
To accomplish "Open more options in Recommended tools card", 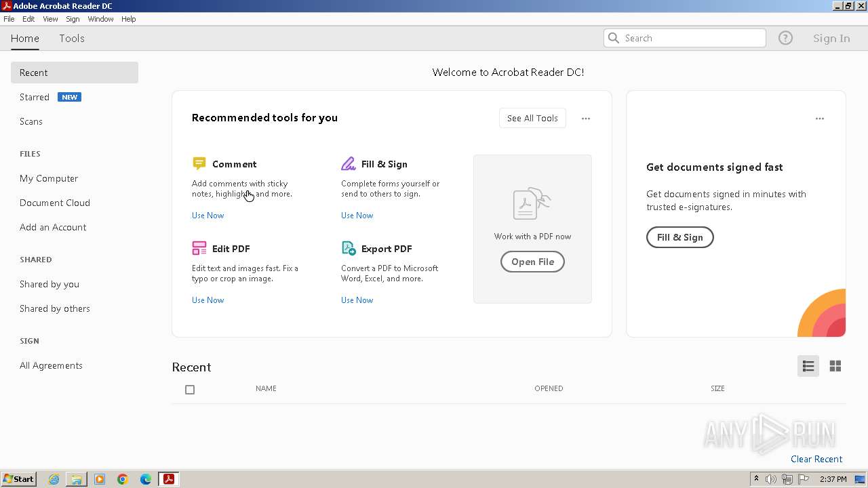I will (x=586, y=119).
